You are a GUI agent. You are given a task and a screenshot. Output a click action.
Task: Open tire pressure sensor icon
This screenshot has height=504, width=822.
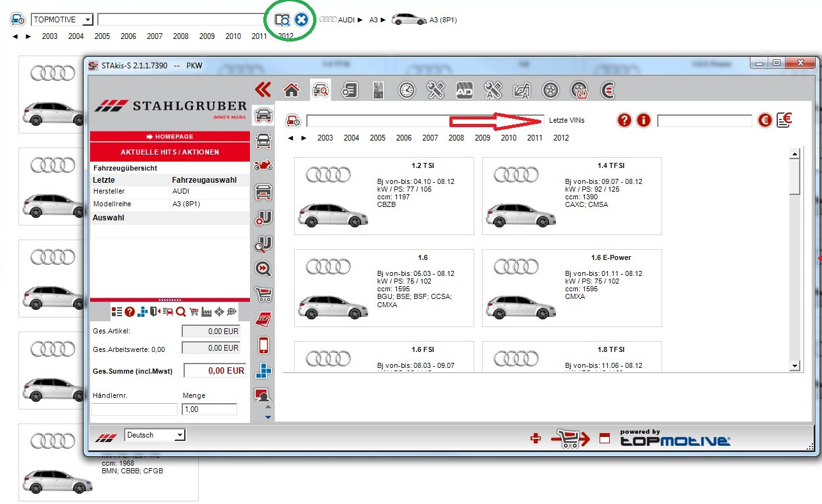[579, 90]
